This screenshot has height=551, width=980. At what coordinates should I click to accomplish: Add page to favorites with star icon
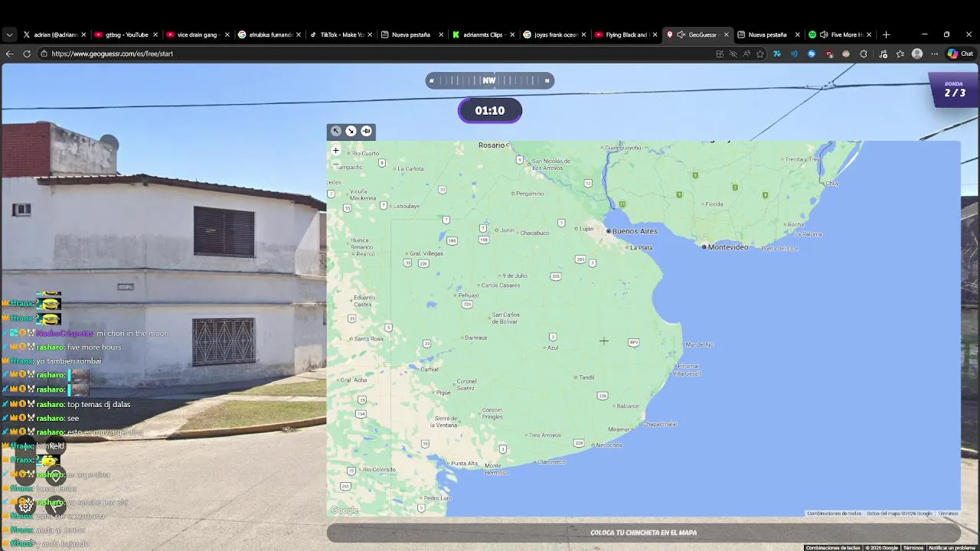point(760,54)
